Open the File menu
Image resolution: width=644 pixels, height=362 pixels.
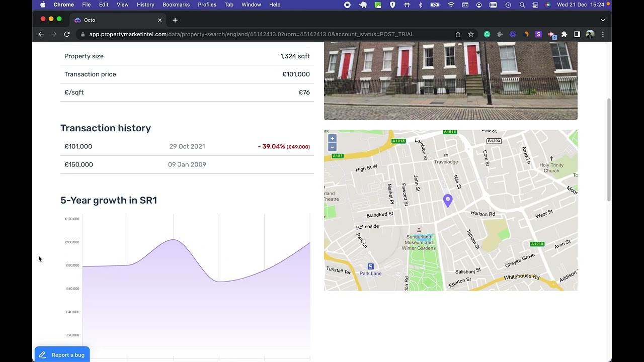(87, 5)
